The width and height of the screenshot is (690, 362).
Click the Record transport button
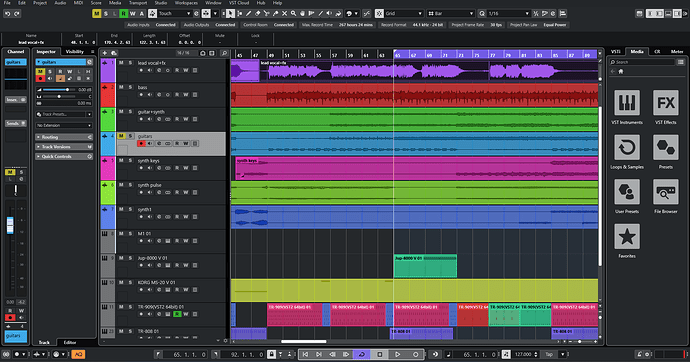[415, 354]
